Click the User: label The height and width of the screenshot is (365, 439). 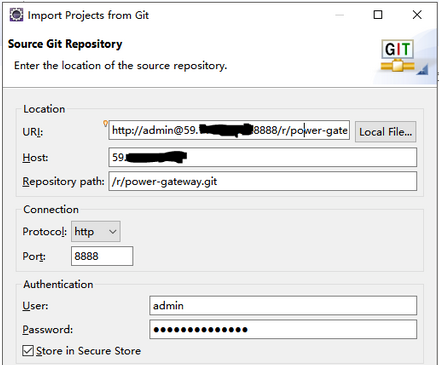coord(35,306)
